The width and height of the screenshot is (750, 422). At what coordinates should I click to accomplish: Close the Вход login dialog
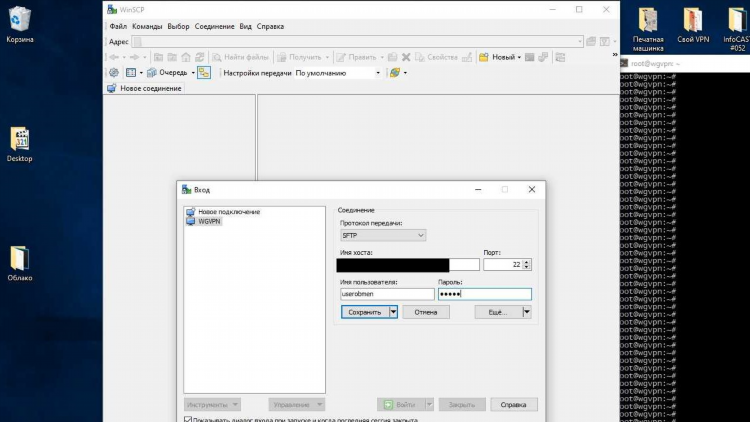531,189
